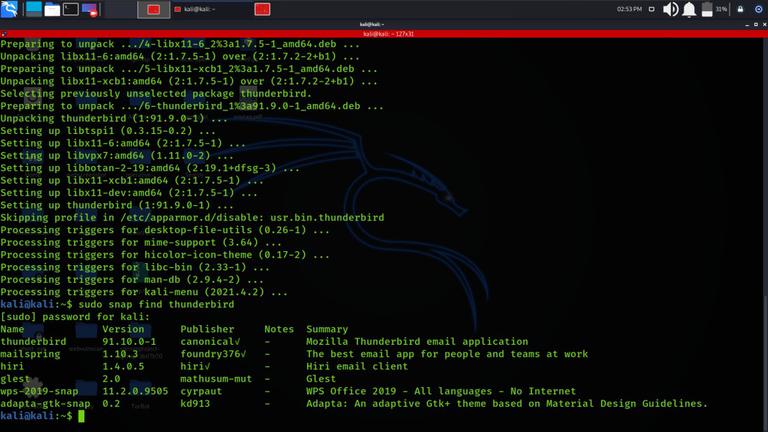Viewport: 768px width, 432px height.
Task: Click the 02:53 PM panel clock
Action: point(629,9)
